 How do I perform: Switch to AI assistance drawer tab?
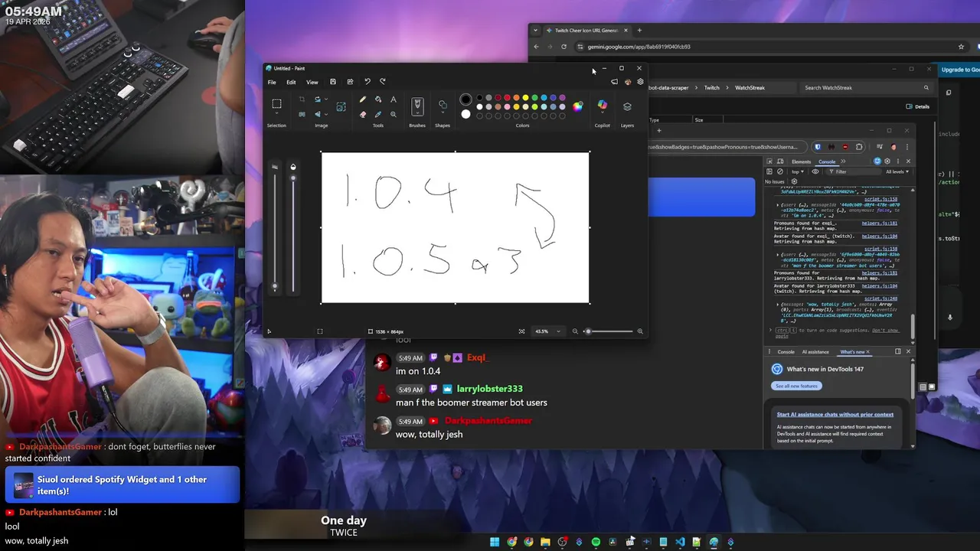coord(815,352)
